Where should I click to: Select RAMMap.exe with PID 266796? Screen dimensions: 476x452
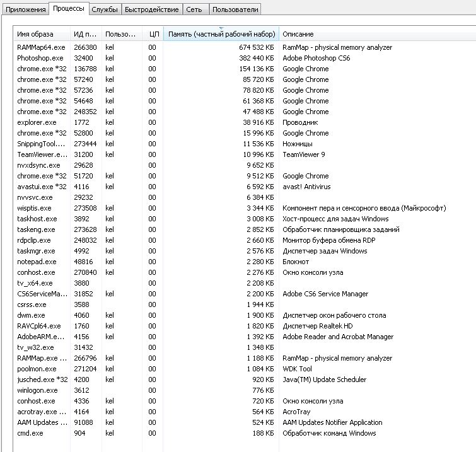[x=245, y=358]
